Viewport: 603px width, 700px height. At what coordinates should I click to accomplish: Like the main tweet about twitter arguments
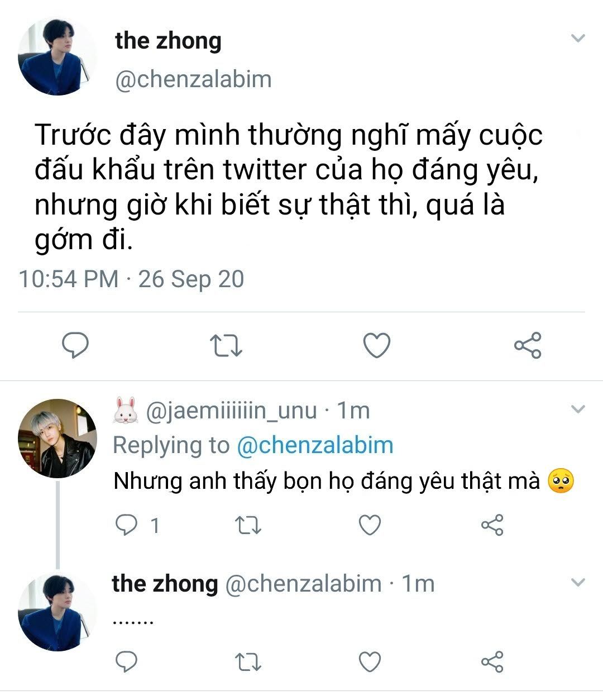pos(376,345)
